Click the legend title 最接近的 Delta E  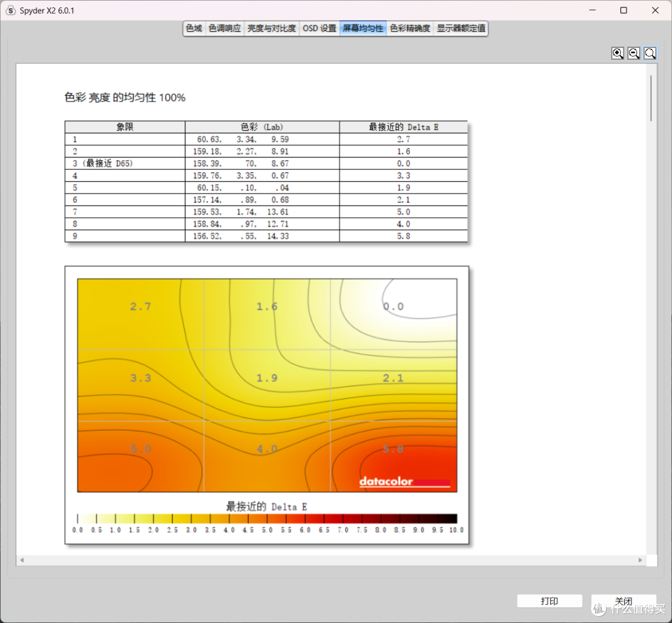(x=266, y=507)
